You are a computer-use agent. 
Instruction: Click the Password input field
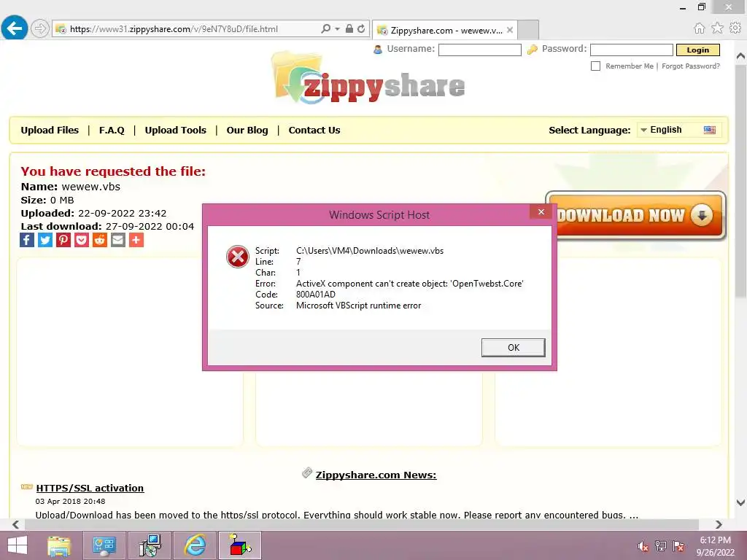click(x=631, y=50)
